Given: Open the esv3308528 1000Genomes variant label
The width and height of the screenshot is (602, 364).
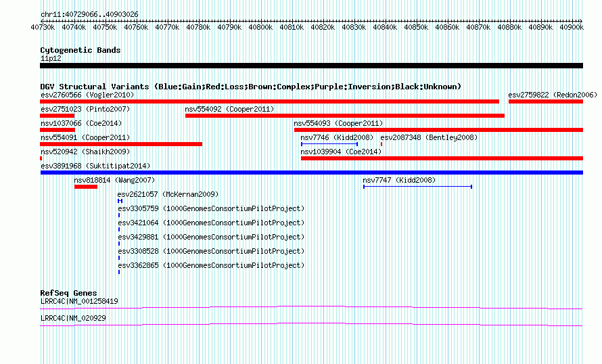Looking at the screenshot, I should [x=211, y=251].
